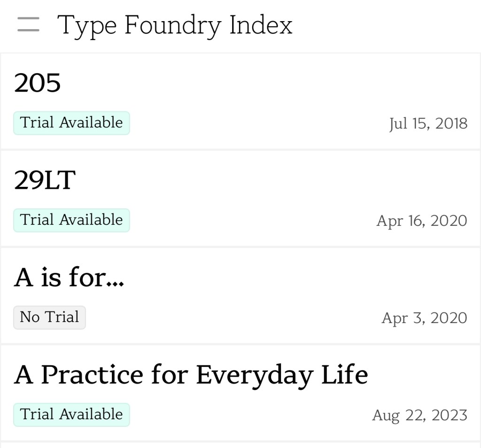Click the Aug 22, 2023 date
Screen dimensions: 481x448
419,415
